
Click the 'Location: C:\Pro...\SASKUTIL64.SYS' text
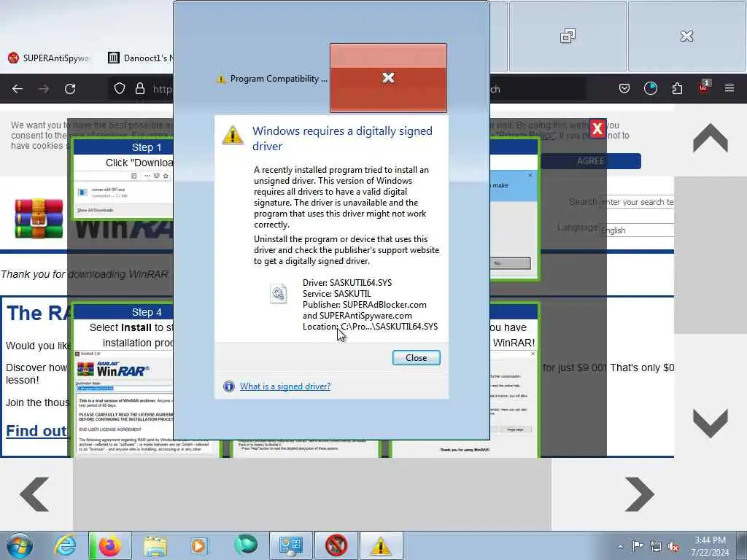pos(370,326)
